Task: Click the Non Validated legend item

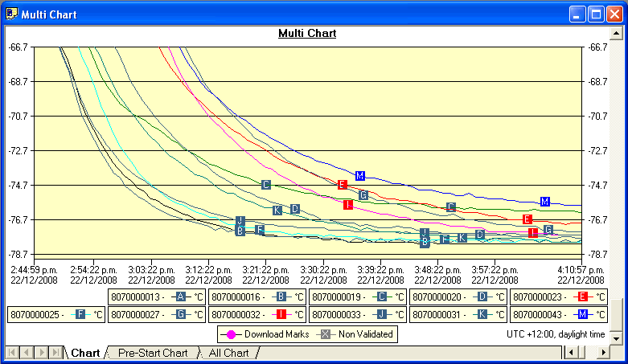Action: 355,334
